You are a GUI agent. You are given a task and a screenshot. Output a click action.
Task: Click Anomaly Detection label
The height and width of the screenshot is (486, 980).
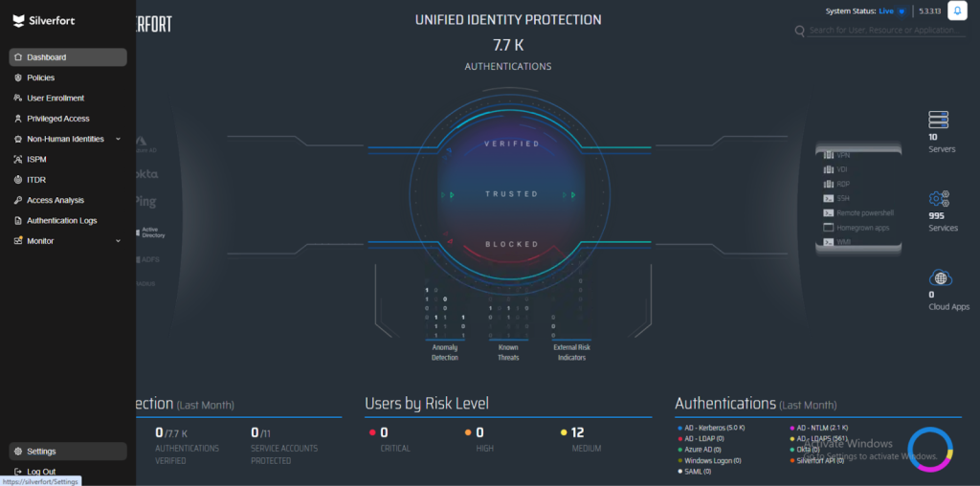[x=445, y=352]
